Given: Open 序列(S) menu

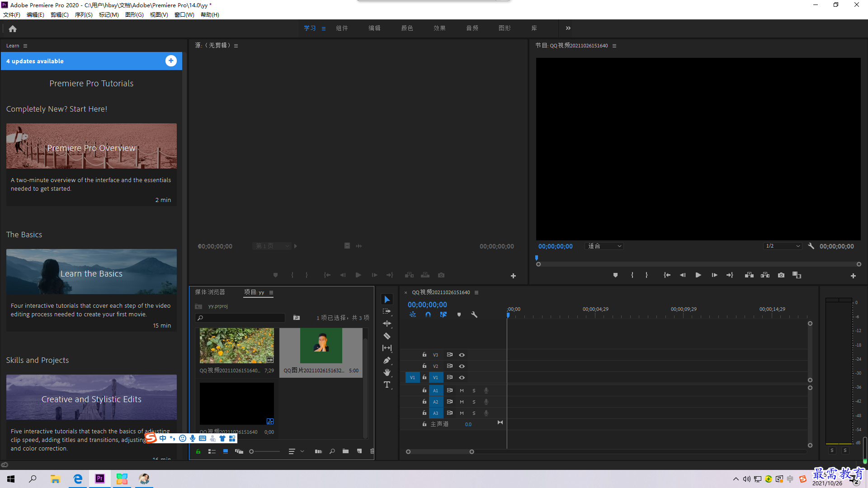Looking at the screenshot, I should (x=84, y=15).
